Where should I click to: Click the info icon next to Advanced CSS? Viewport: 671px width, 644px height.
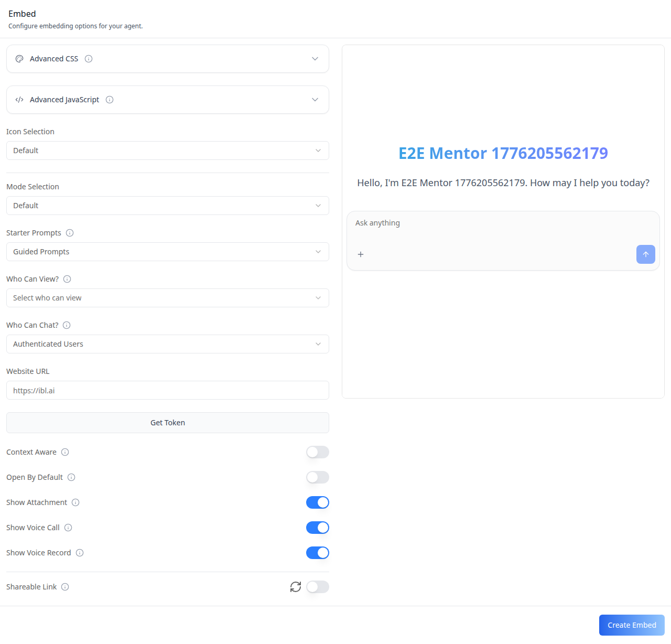(x=89, y=59)
